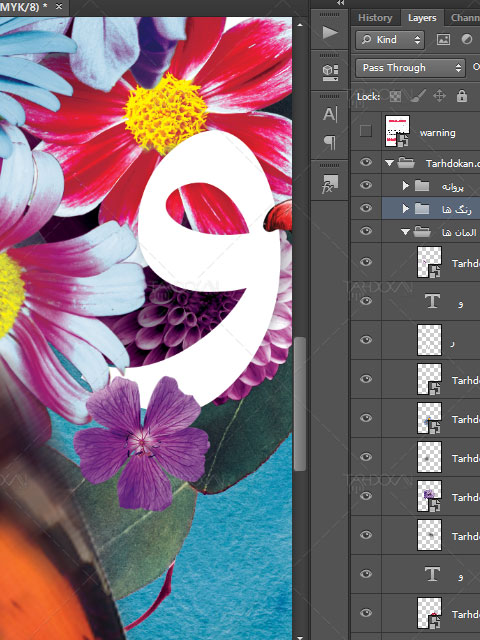The width and height of the screenshot is (480, 640).
Task: Open the Kind filter dropdown
Action: coord(390,40)
